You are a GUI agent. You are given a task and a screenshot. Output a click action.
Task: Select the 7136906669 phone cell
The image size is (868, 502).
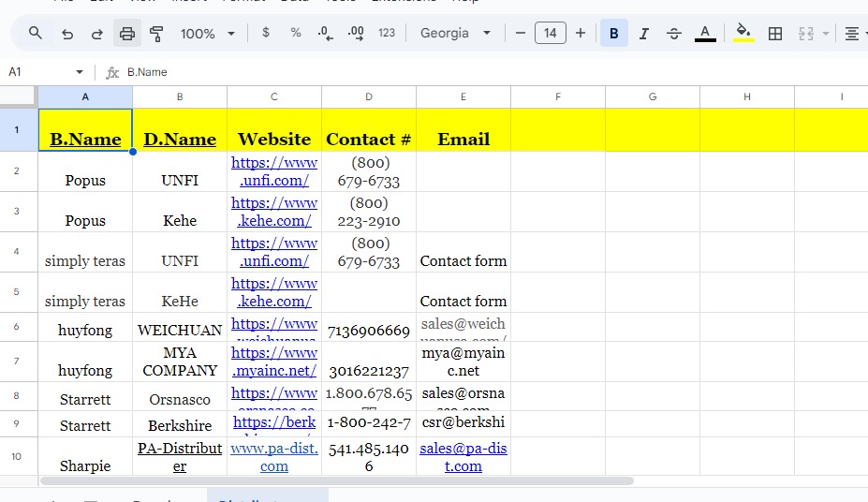coord(369,327)
